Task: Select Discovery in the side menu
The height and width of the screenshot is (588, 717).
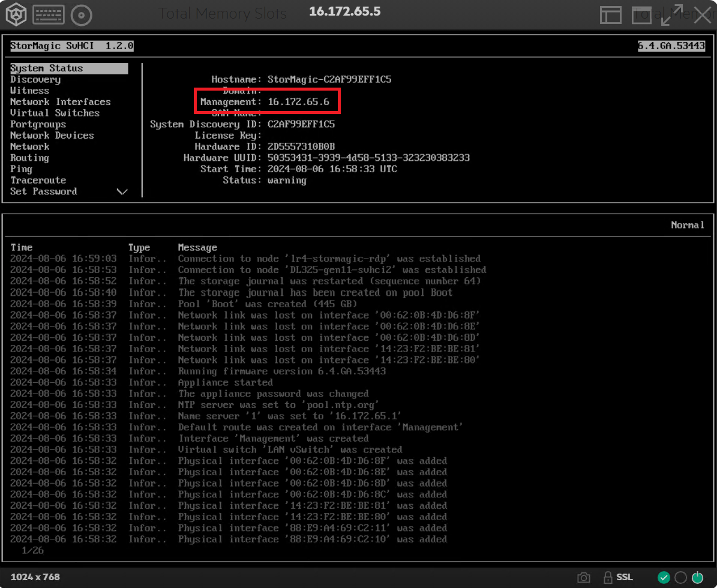Action: (x=35, y=80)
